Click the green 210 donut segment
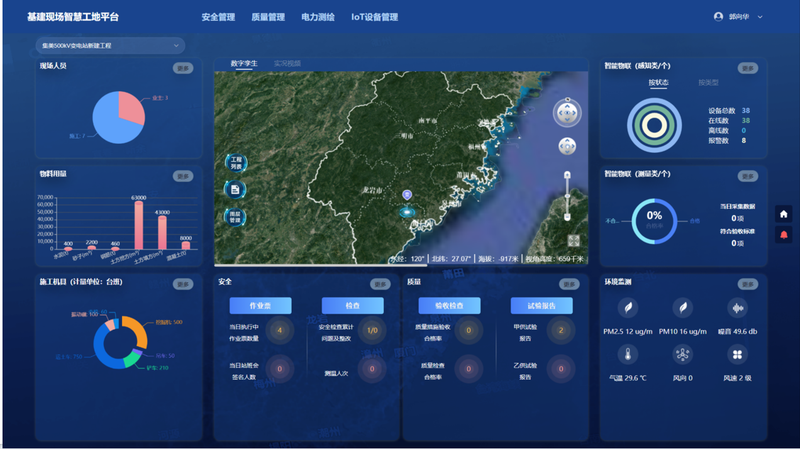The image size is (800, 449). pyautogui.click(x=133, y=359)
